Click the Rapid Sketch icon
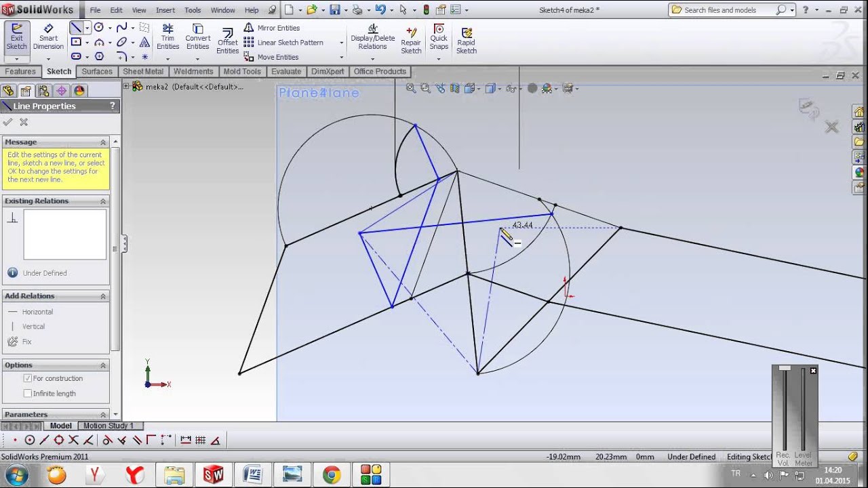 tap(466, 41)
